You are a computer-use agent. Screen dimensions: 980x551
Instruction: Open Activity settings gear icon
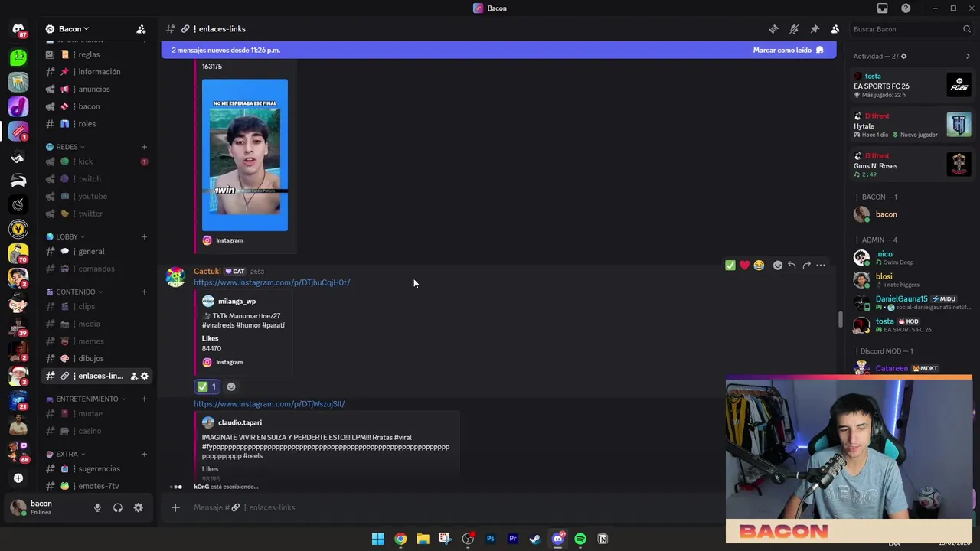[x=903, y=56]
